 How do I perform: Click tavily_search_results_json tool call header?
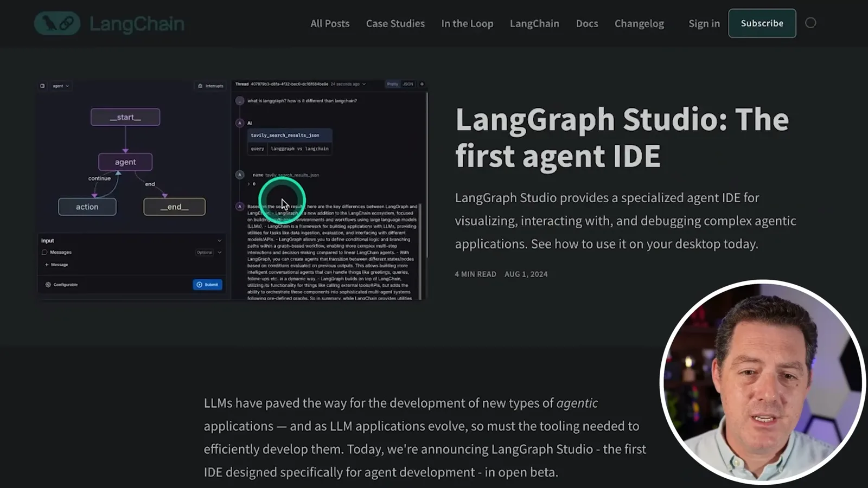(290, 136)
